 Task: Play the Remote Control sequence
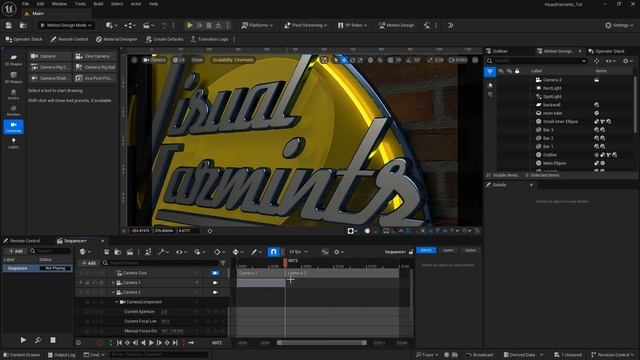[x=23, y=340]
